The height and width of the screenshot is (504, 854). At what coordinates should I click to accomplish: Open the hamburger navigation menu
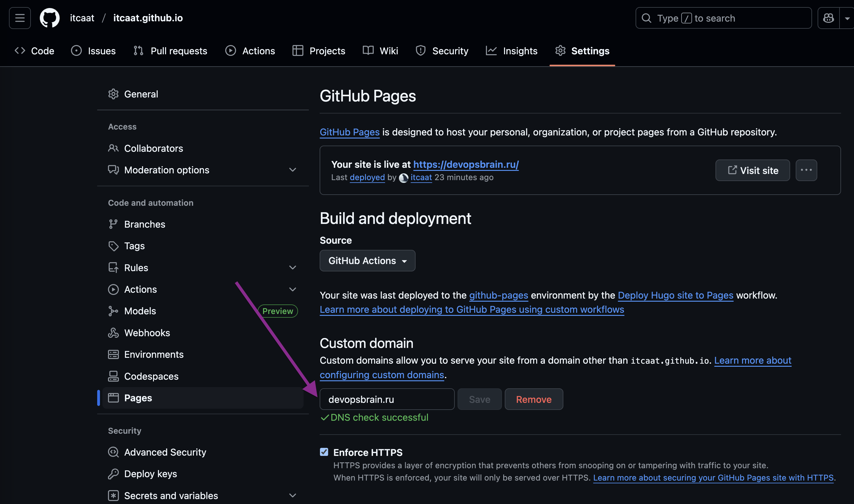[20, 18]
